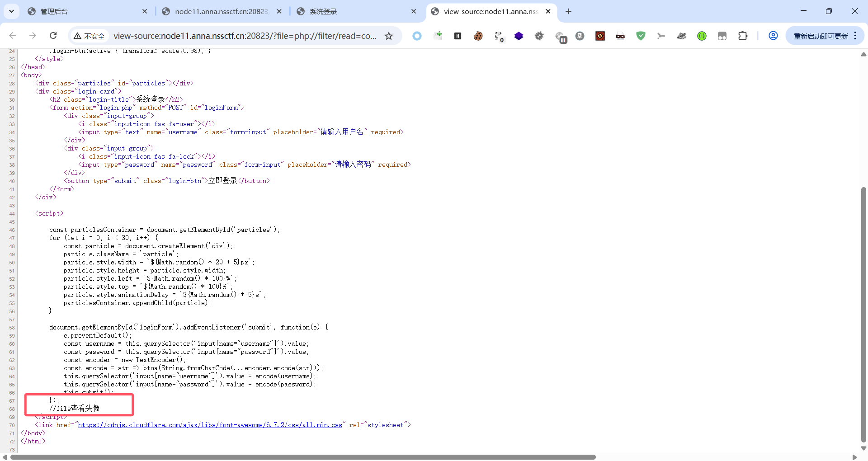Click the form action="login.php" source line
The width and height of the screenshot is (868, 461).
click(x=147, y=108)
